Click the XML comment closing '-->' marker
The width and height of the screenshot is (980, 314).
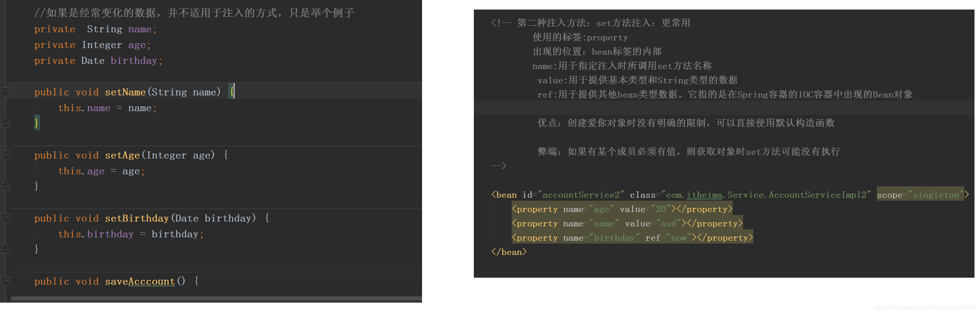(x=498, y=166)
